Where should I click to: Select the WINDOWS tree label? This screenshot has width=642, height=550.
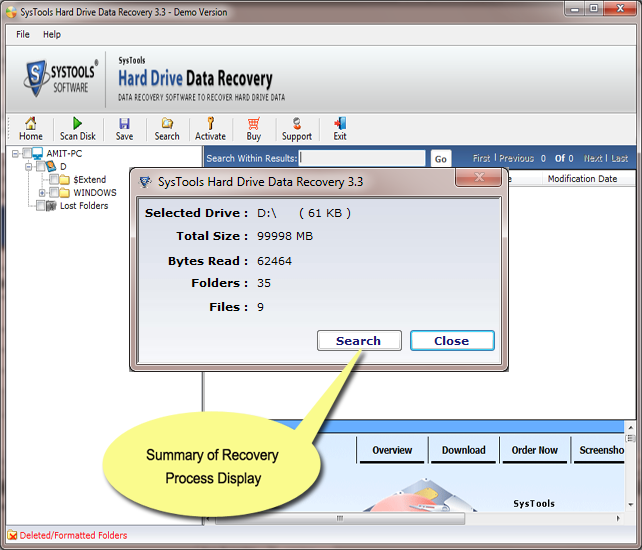tap(95, 192)
